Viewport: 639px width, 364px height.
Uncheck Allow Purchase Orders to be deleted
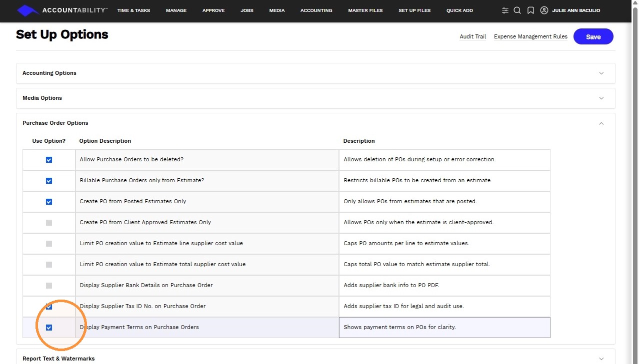coord(49,160)
